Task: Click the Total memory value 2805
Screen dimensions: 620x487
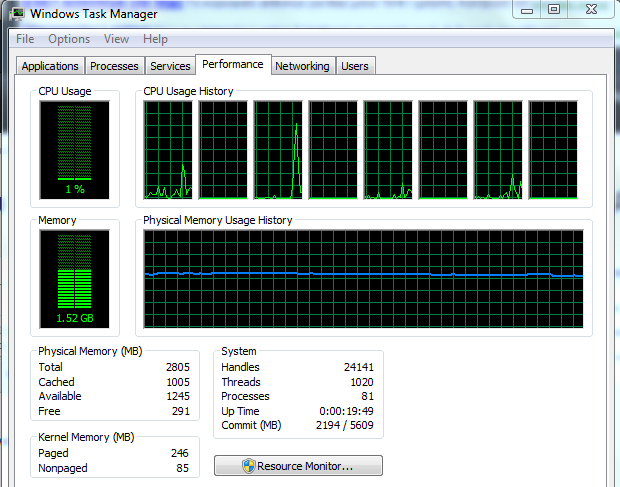Action: pyautogui.click(x=178, y=367)
